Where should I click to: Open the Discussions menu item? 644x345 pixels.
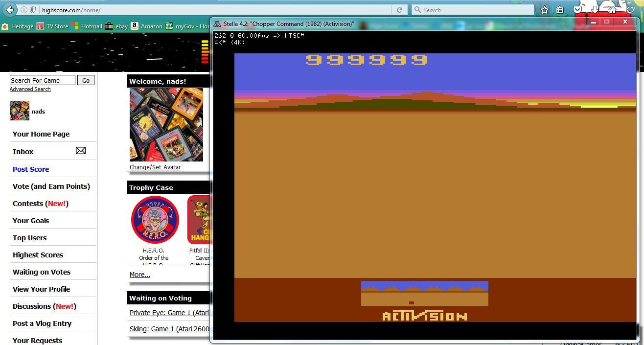click(x=45, y=306)
